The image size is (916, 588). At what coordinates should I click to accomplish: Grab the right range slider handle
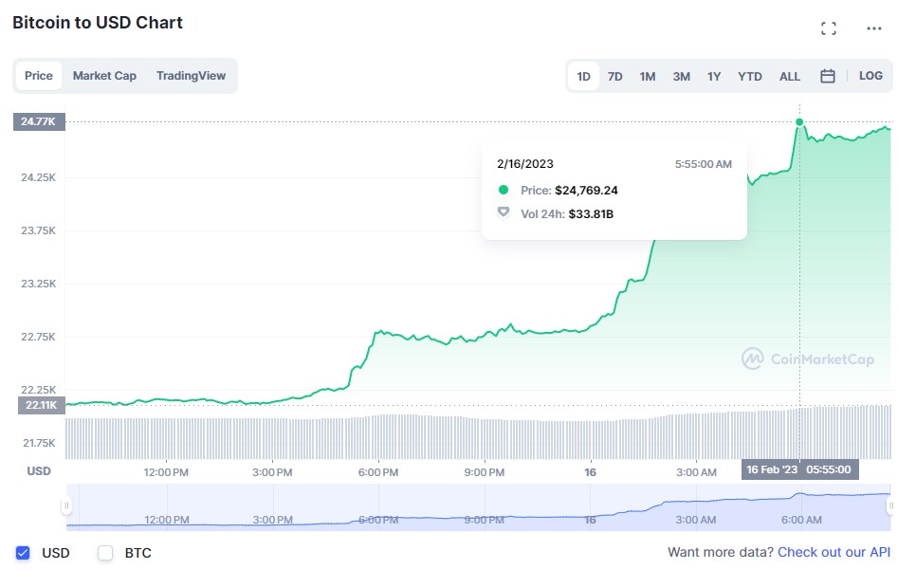(x=891, y=505)
